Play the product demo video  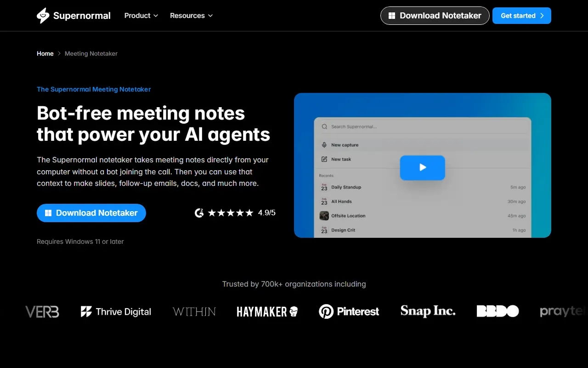(423, 167)
